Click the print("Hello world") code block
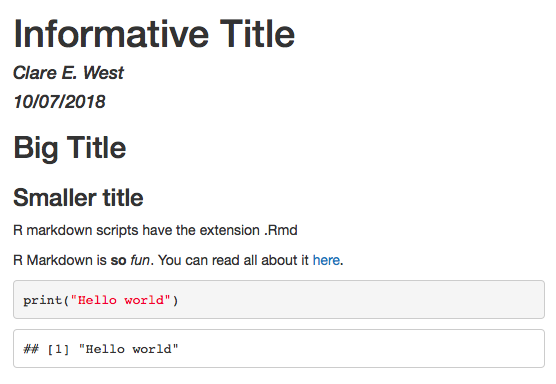Viewport: 556px width, 384px height. click(x=279, y=300)
